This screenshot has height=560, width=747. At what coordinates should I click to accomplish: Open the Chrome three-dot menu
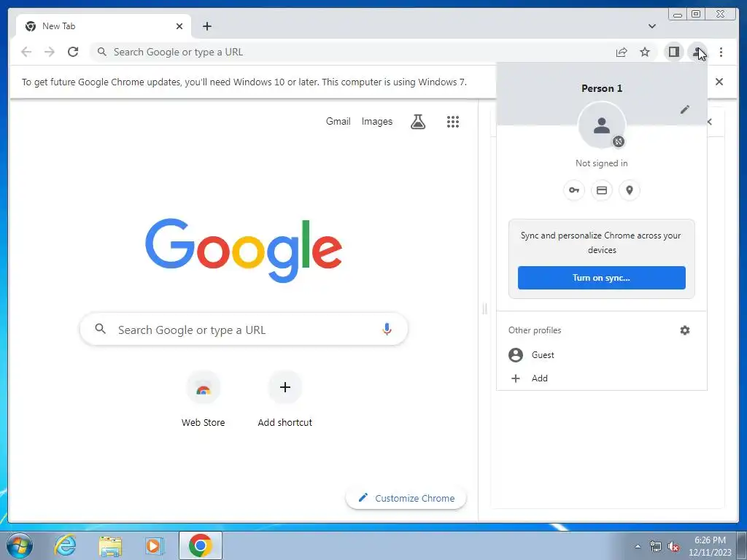721,52
